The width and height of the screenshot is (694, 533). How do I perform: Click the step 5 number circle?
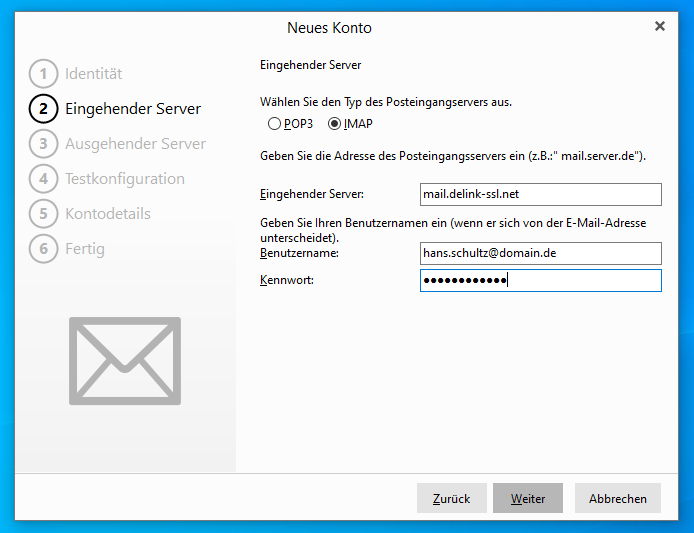coord(43,214)
